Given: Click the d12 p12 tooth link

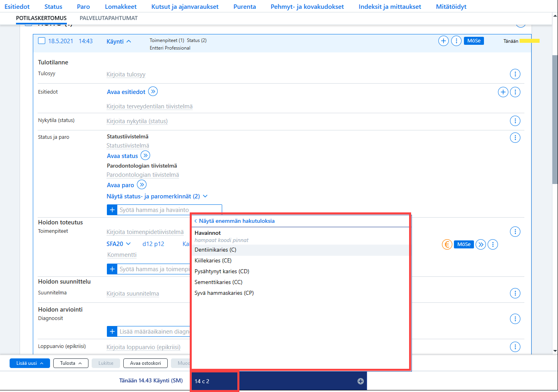Looking at the screenshot, I should (x=153, y=244).
